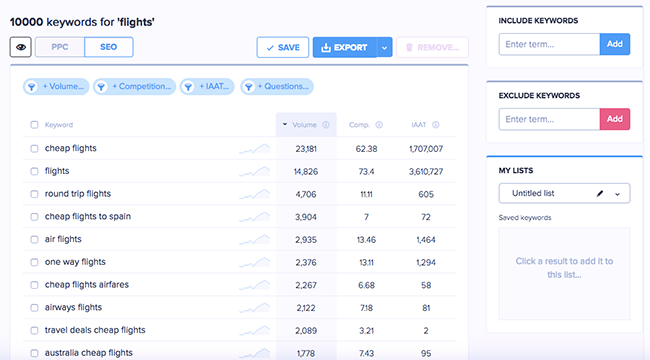
Task: Click the Exclude Keywords term field
Action: tap(549, 119)
